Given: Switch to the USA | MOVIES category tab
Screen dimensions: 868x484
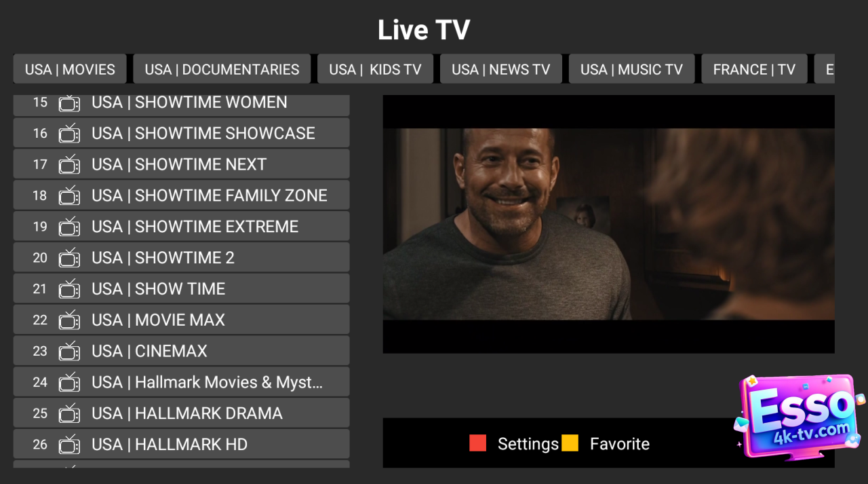Looking at the screenshot, I should pos(70,69).
